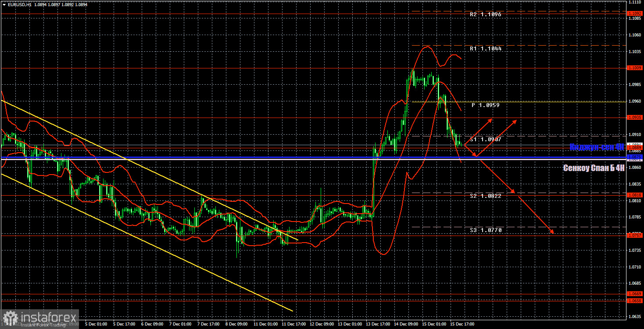This screenshot has width=644, height=329.
Task: Click the blue 1.0875 price level tag
Action: (x=635, y=157)
